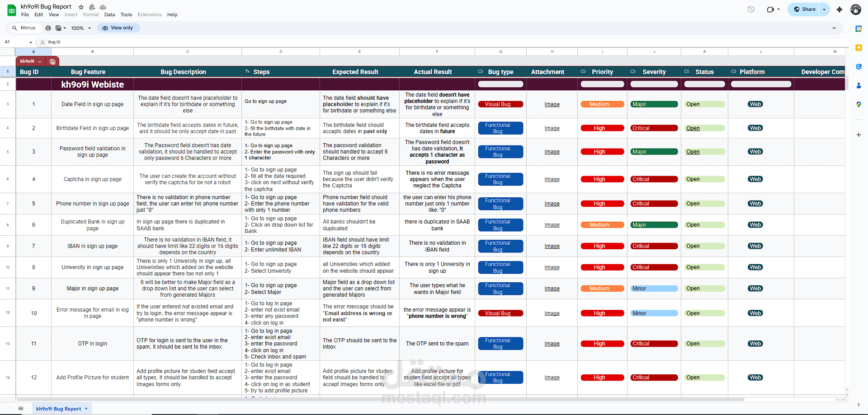Click the plus icon to get add-ons
This screenshot has height=415, width=868.
click(x=859, y=135)
